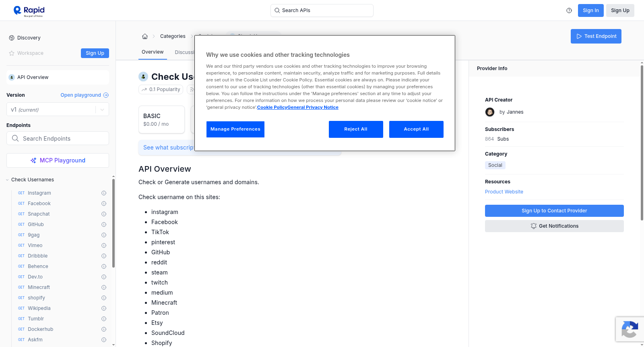Open the Cookie Policy link
The height and width of the screenshot is (347, 644).
coord(272,107)
